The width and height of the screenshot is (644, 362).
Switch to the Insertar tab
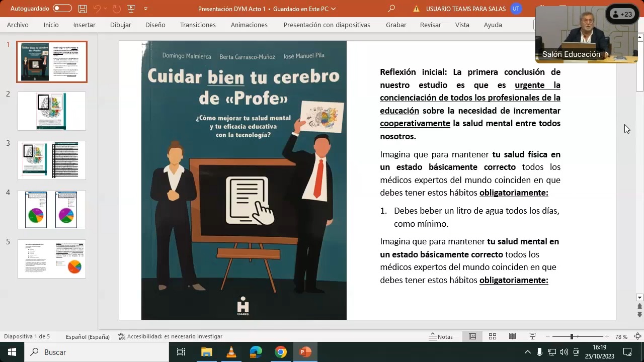pyautogui.click(x=84, y=25)
